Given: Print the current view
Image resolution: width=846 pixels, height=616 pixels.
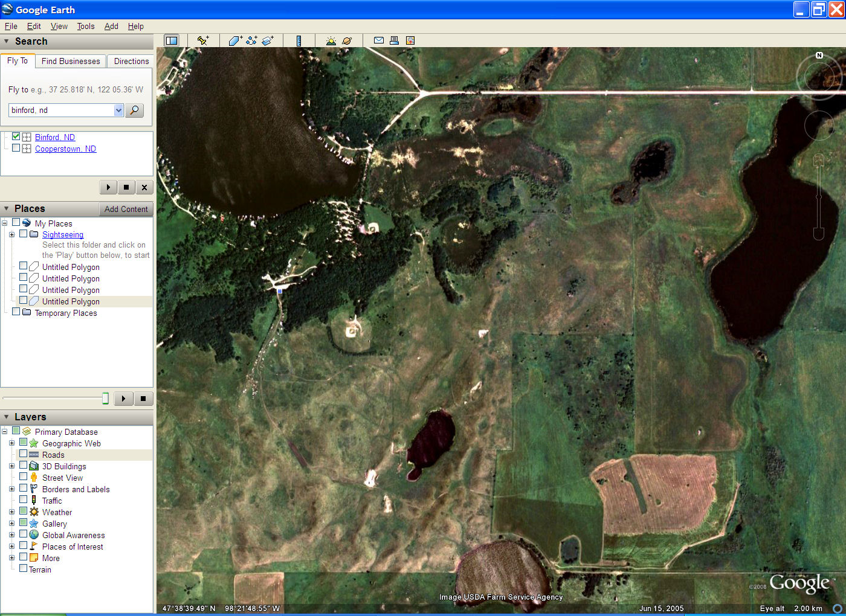Looking at the screenshot, I should [x=394, y=40].
